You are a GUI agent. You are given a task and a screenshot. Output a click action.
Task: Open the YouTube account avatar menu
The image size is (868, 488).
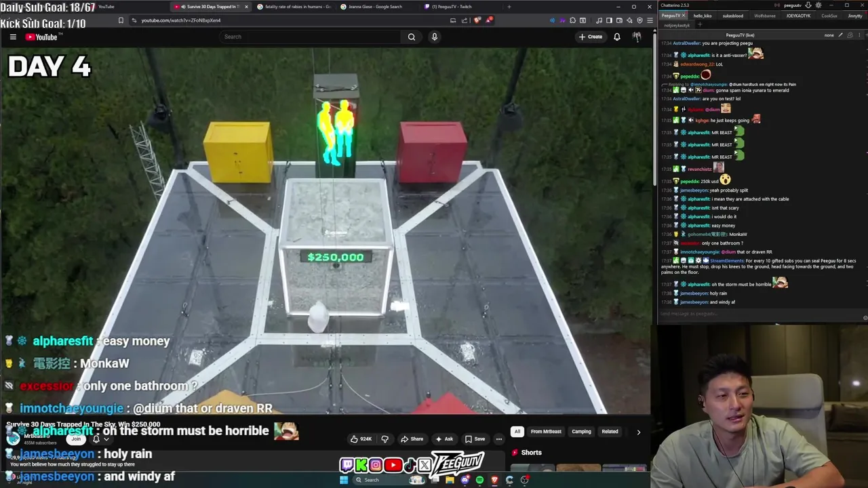637,37
